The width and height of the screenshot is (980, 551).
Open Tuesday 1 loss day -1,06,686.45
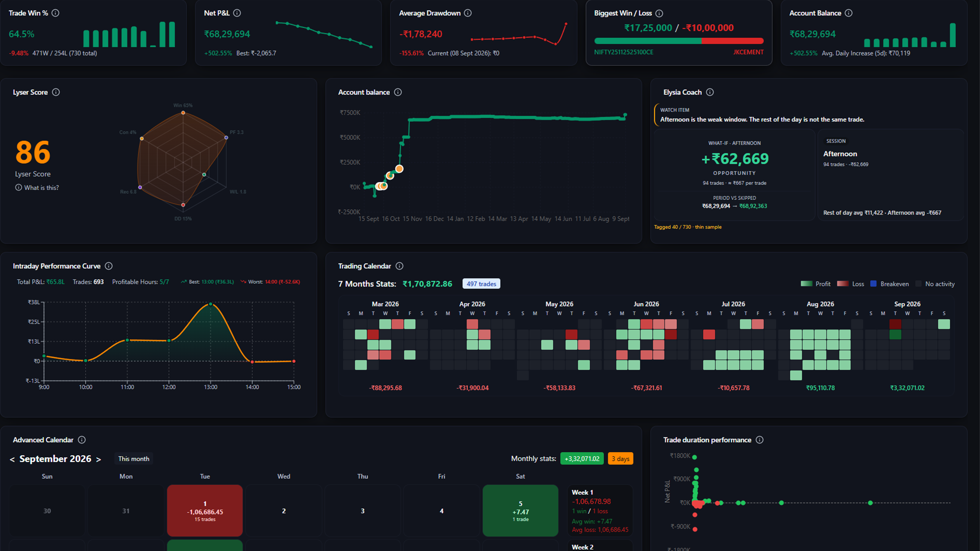[x=205, y=511]
